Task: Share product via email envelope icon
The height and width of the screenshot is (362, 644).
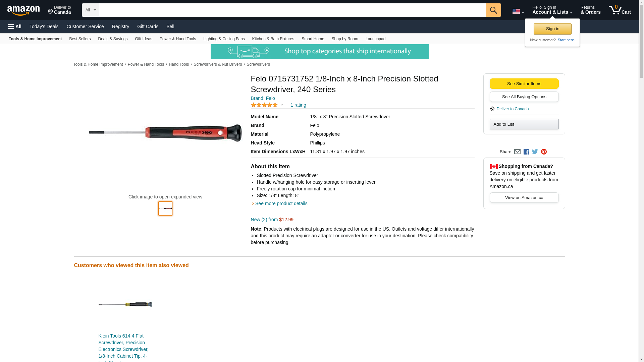Action: coord(517,152)
